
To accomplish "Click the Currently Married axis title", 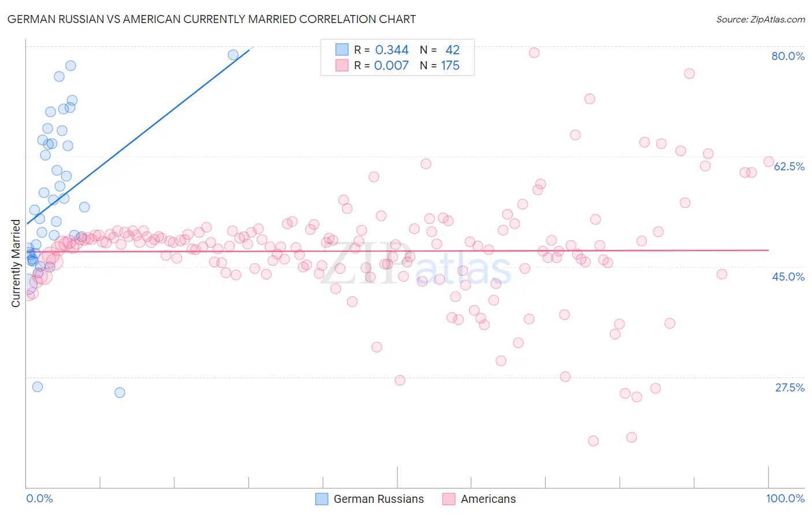I will [16, 263].
